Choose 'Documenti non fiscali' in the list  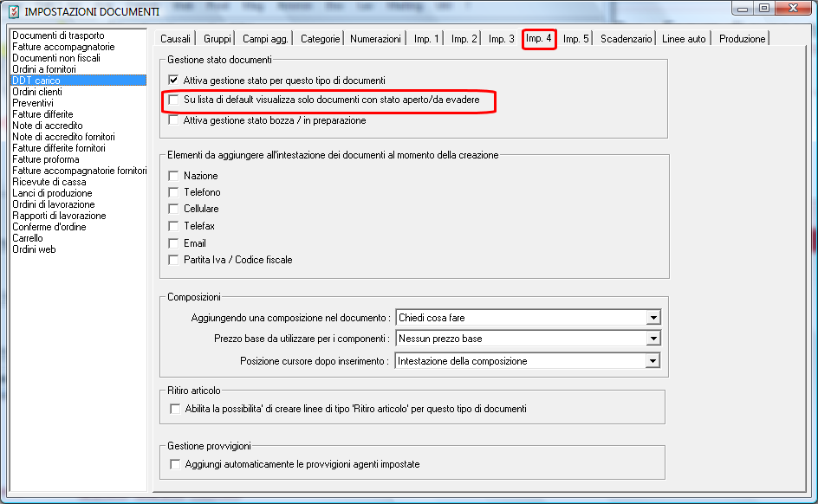coord(78,58)
